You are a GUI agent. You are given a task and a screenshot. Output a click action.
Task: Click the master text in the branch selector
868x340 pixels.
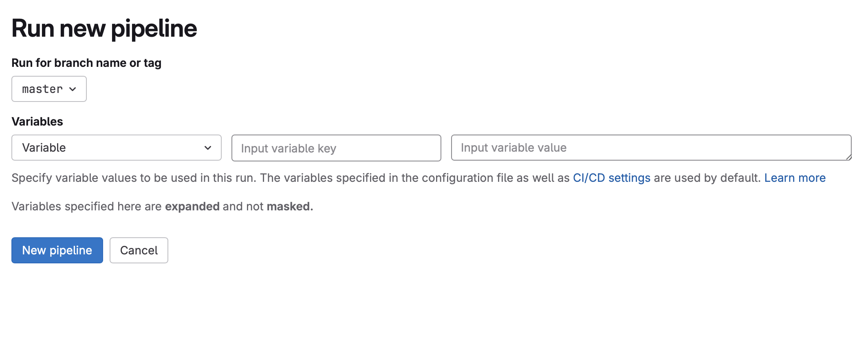point(42,89)
